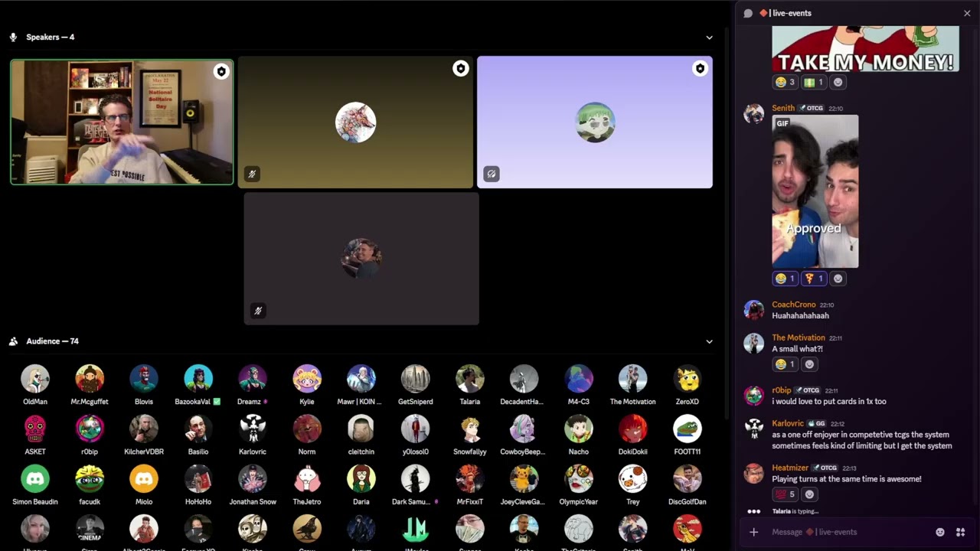Image resolution: width=980 pixels, height=551 pixels.
Task: Close the live-events chat panel
Action: tap(967, 13)
